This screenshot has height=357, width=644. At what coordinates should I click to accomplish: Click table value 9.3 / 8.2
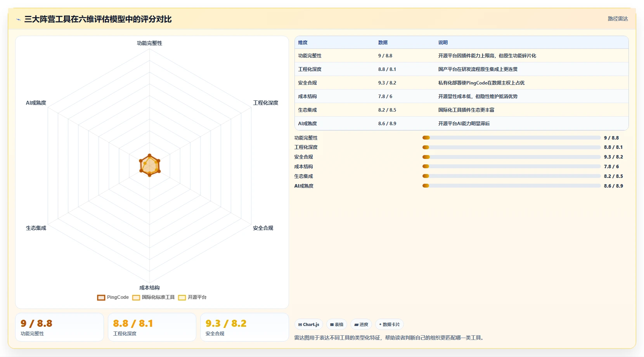point(387,83)
